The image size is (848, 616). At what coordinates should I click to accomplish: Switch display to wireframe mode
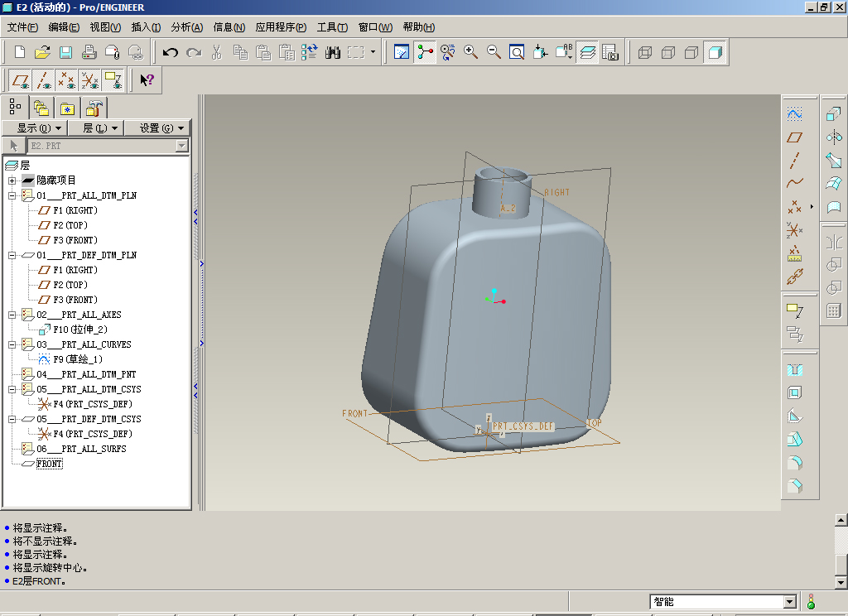[x=645, y=52]
